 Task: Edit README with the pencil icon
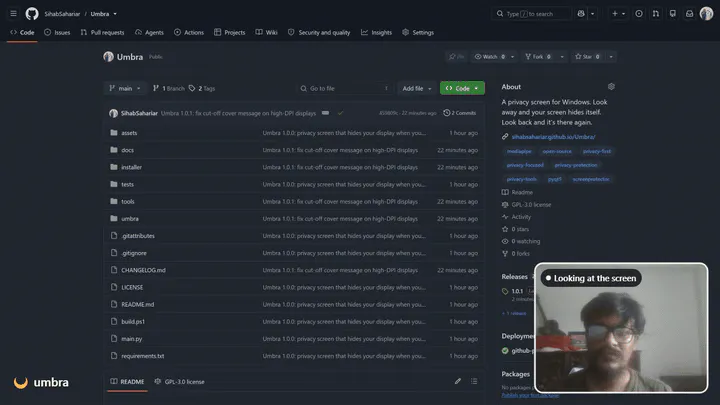coord(458,381)
